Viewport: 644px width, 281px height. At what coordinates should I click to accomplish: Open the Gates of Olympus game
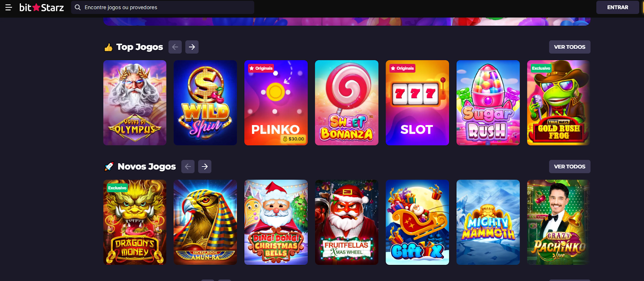point(135,103)
